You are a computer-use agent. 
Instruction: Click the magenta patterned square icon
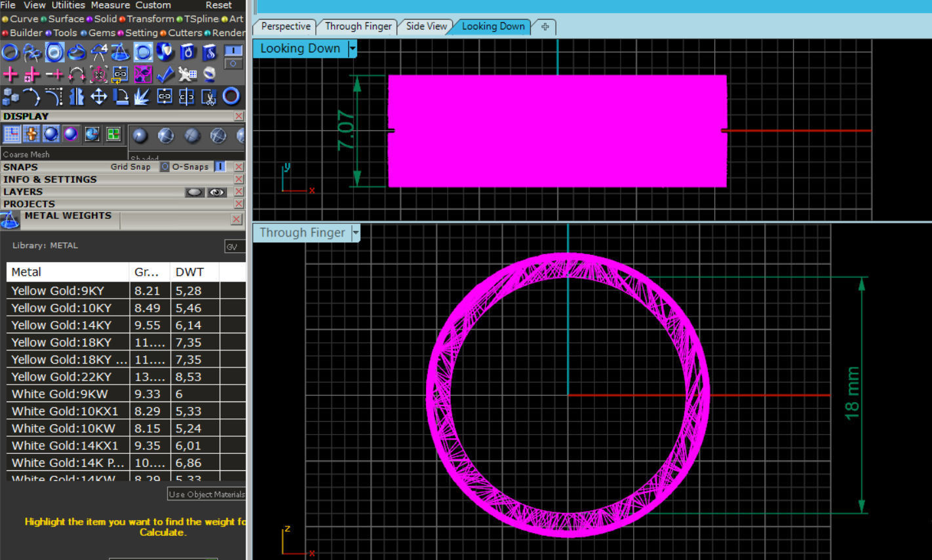click(143, 74)
